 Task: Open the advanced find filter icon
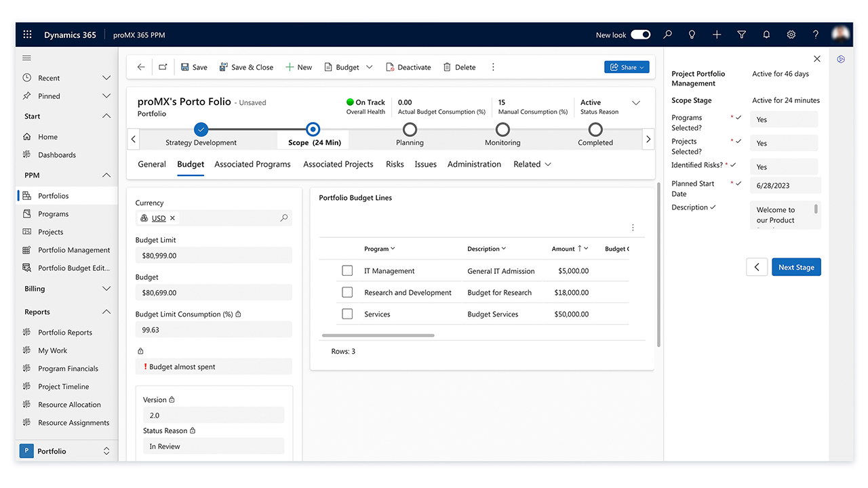(x=741, y=35)
